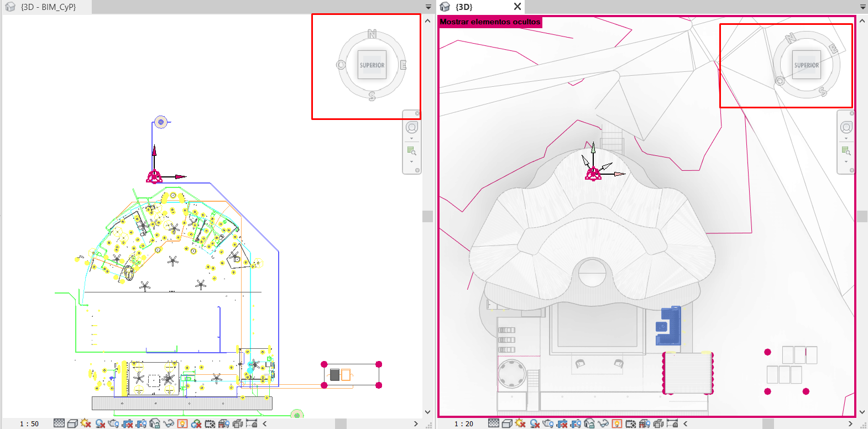Click scroll-down arrow in BIM_CyP view

tap(428, 412)
